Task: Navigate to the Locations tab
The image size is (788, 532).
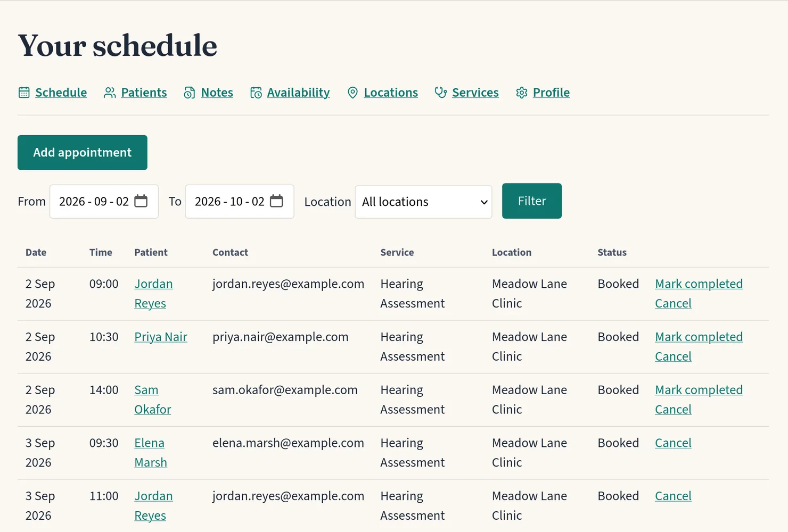Action: [391, 93]
